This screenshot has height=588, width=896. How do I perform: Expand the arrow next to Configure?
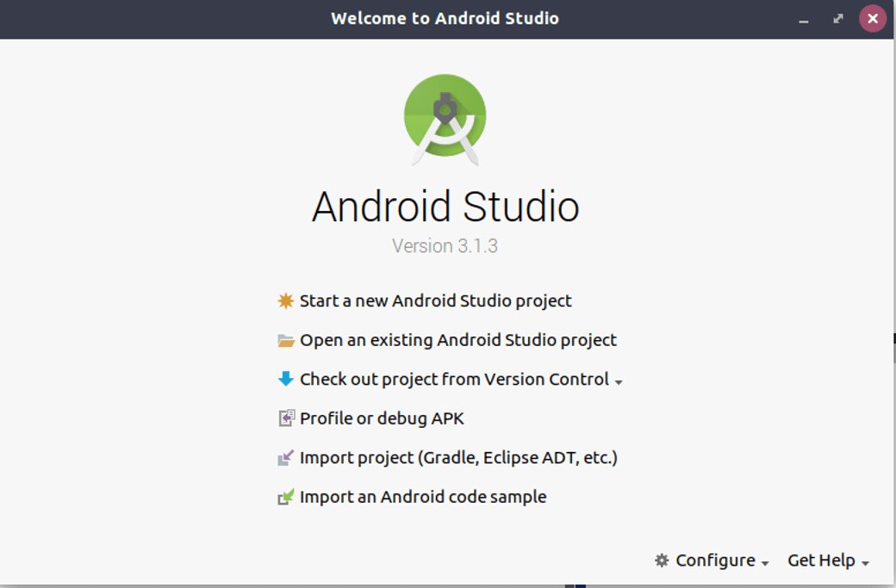pyautogui.click(x=765, y=563)
